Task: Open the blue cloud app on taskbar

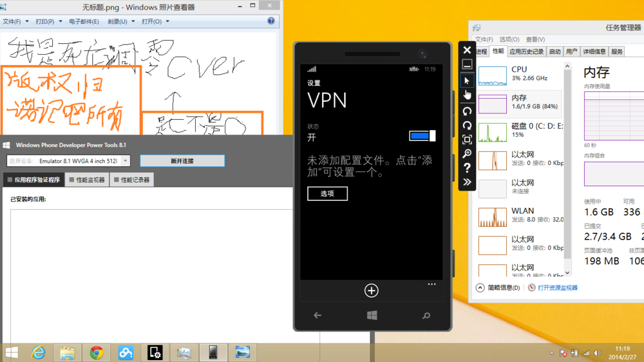Action: [x=126, y=352]
